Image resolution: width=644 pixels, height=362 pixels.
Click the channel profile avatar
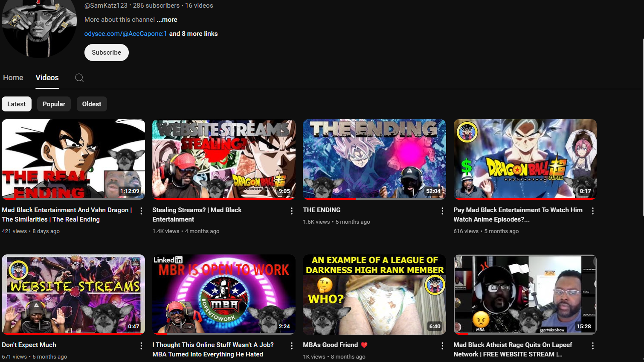tap(39, 28)
